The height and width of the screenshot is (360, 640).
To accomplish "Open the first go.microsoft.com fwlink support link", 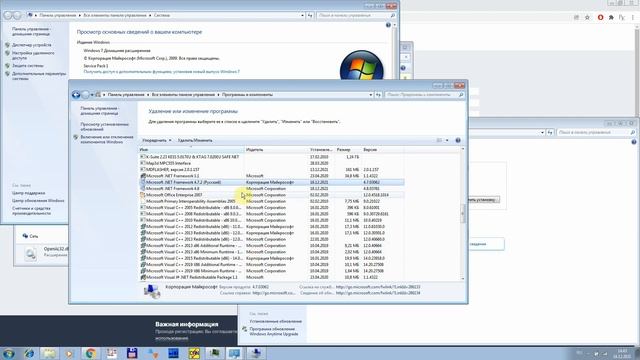I will (378, 287).
